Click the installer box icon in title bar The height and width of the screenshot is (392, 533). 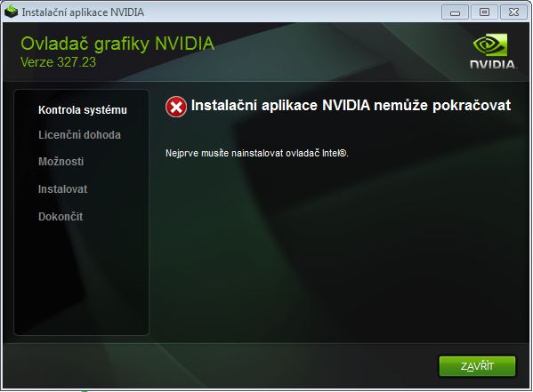click(x=12, y=12)
